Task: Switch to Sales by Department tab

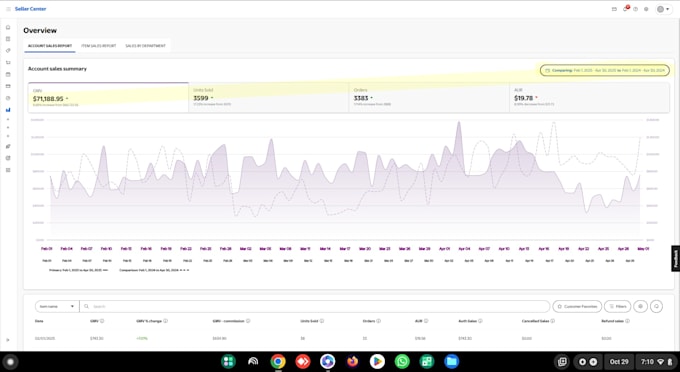Action: [x=145, y=46]
